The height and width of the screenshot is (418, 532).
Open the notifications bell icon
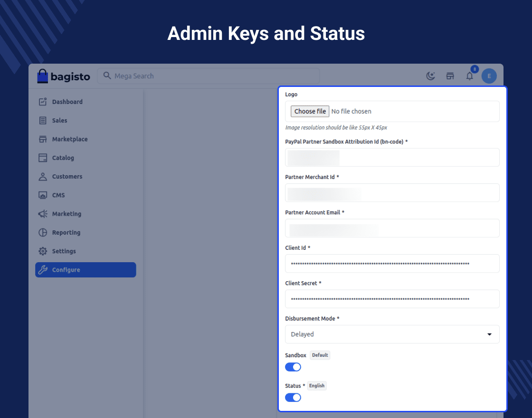pyautogui.click(x=469, y=76)
